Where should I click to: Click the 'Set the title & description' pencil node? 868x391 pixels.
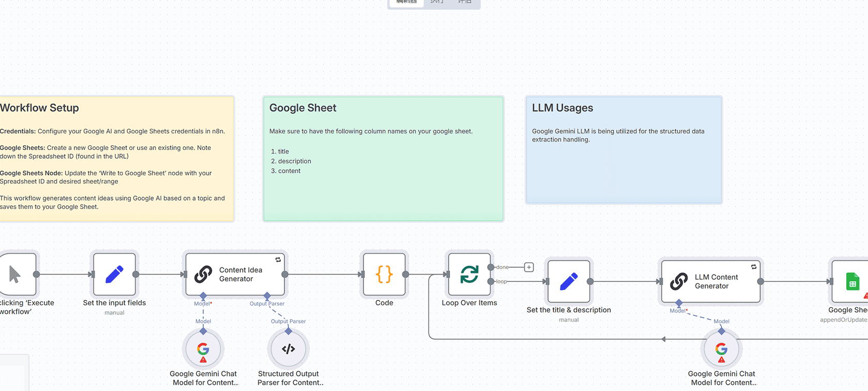tap(568, 281)
